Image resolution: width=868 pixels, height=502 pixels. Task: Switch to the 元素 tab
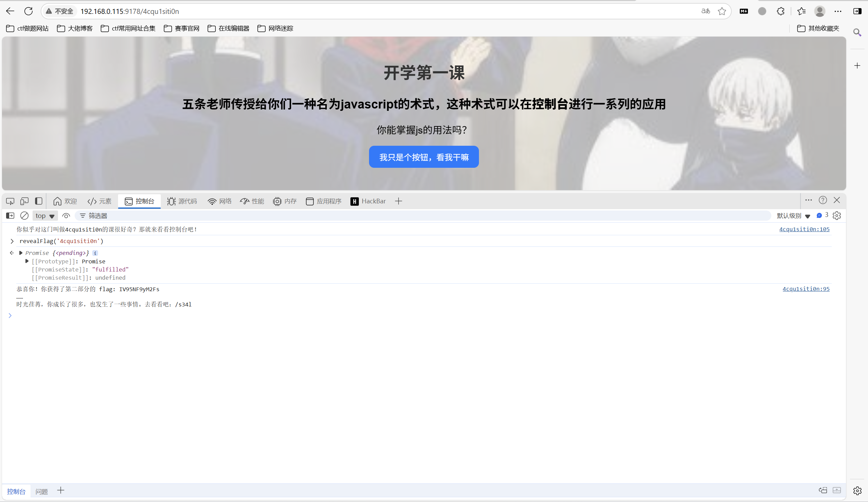pyautogui.click(x=99, y=201)
